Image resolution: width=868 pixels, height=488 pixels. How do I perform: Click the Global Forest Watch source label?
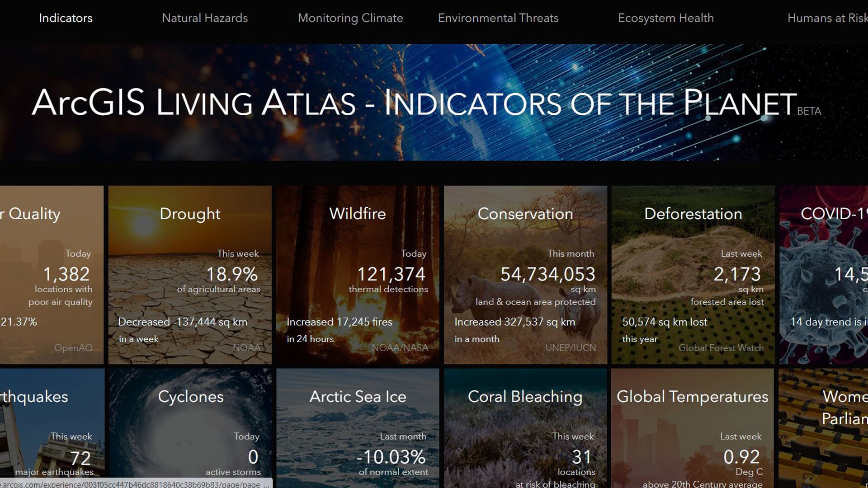coord(721,348)
